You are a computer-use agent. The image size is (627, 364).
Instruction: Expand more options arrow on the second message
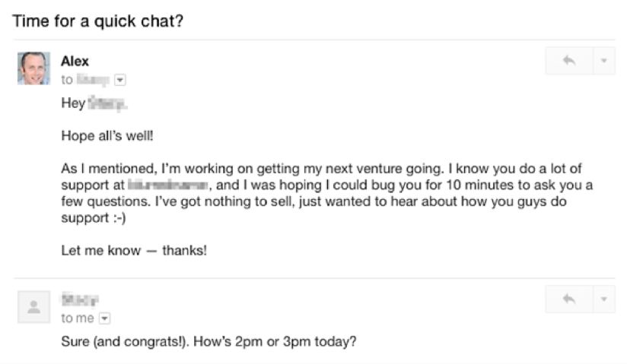[603, 300]
